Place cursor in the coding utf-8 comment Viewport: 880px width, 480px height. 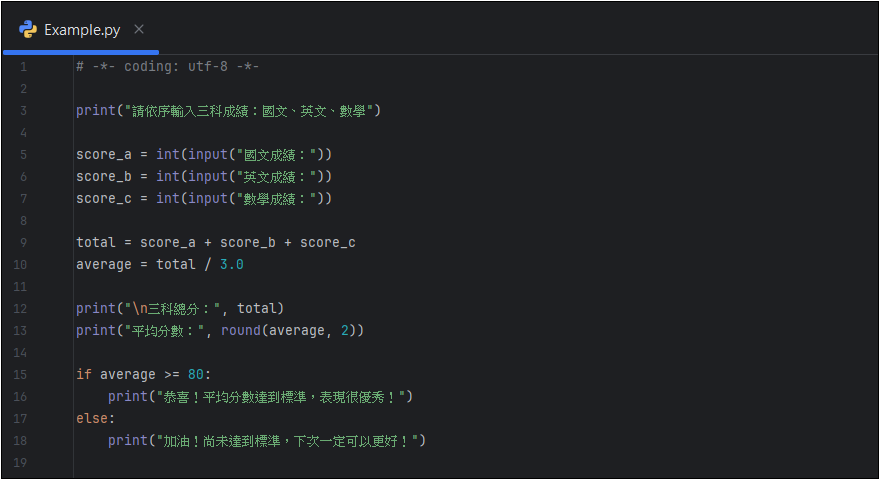click(167, 67)
